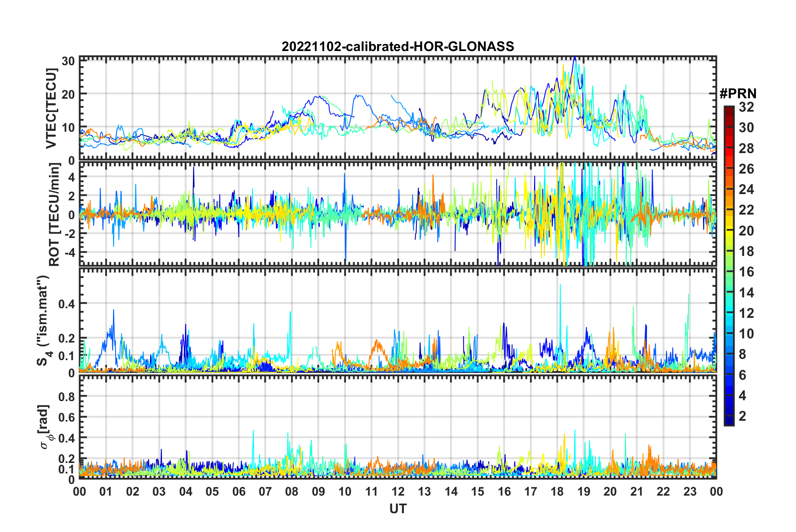Select hour 18 on the UT axis

557,491
